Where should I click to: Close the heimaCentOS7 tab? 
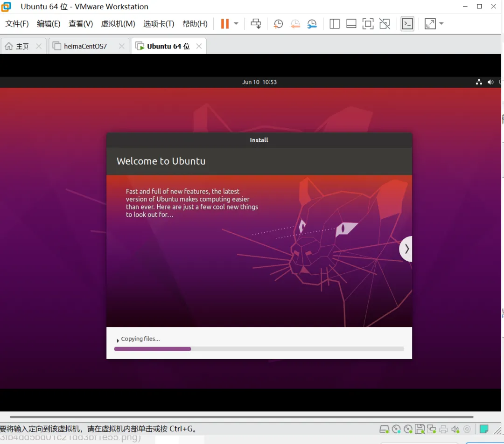[121, 46]
